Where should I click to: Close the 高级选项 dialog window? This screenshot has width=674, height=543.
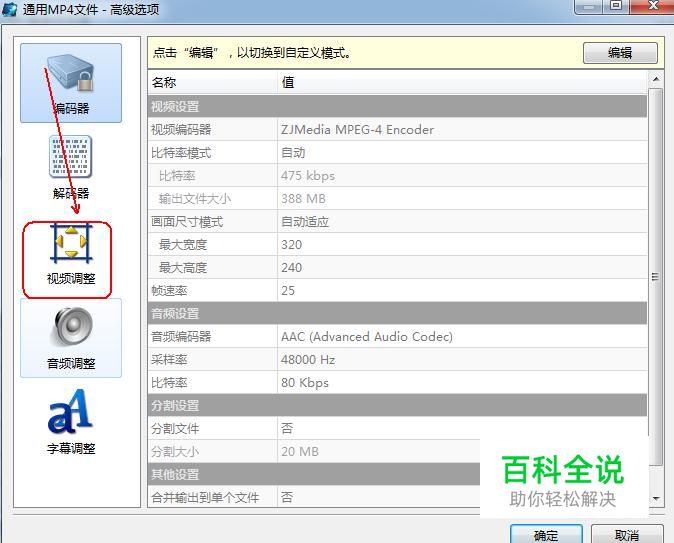tap(653, 6)
